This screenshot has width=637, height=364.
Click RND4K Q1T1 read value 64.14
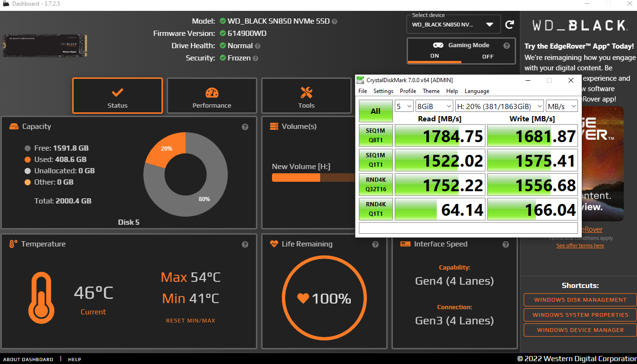(439, 209)
